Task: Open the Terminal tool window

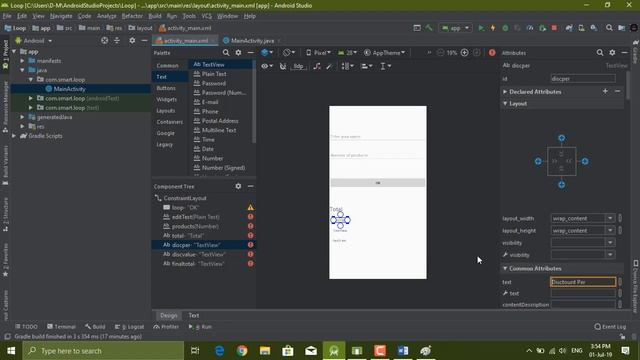Action: coord(61,327)
